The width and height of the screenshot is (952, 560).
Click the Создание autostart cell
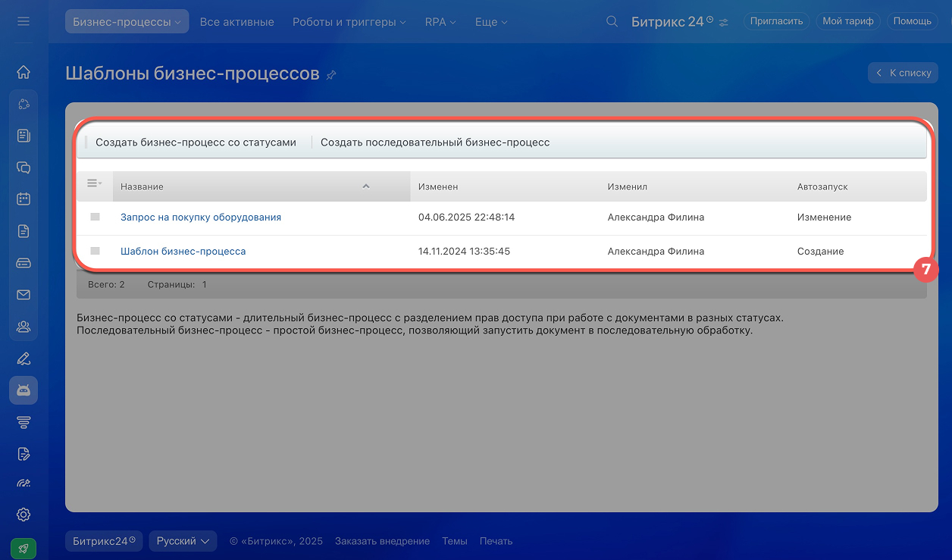[x=820, y=251]
